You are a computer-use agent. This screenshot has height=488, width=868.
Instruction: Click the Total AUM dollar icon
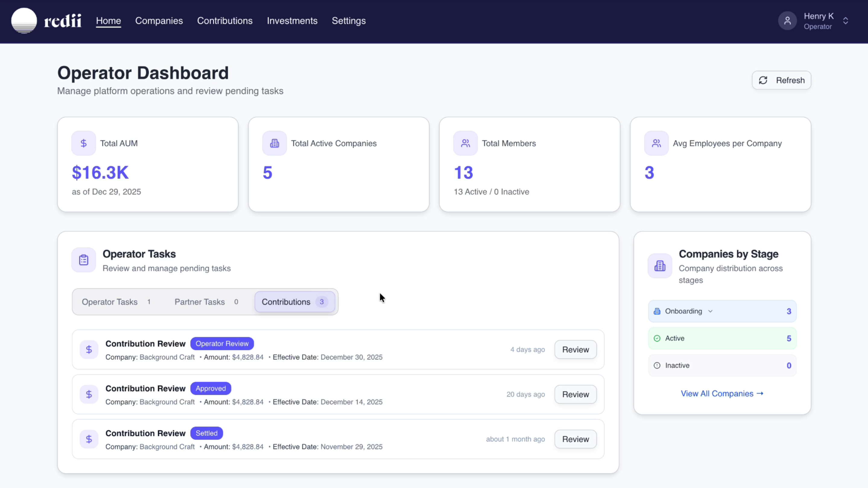(84, 143)
